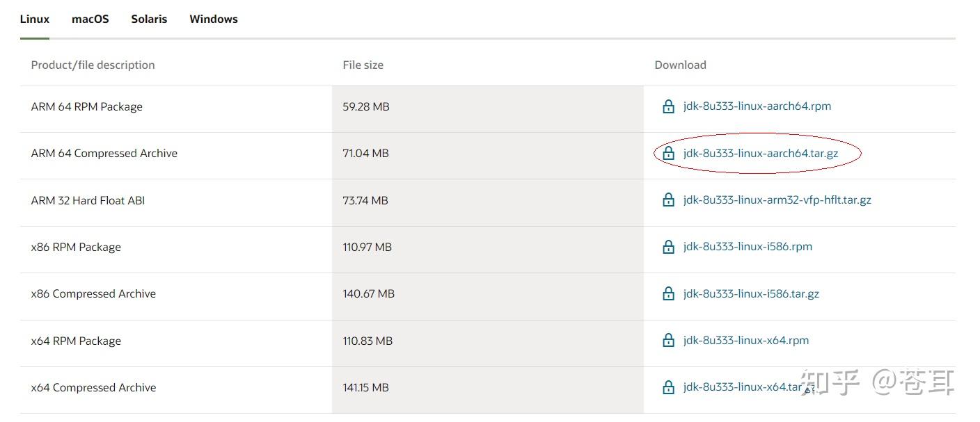Click lock icon beside jdk-8u333-linux-x64.tar.gz

click(668, 387)
